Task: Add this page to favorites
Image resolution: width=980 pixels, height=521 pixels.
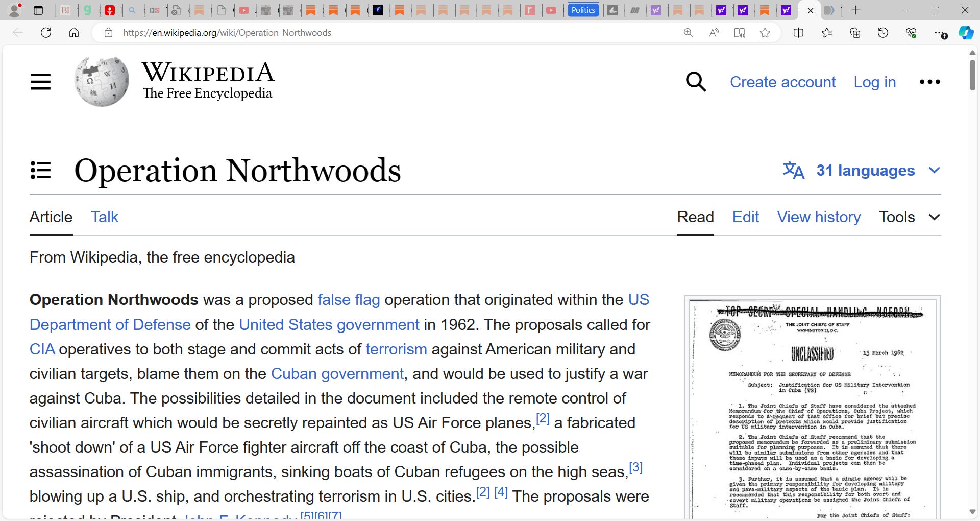Action: pos(765,33)
